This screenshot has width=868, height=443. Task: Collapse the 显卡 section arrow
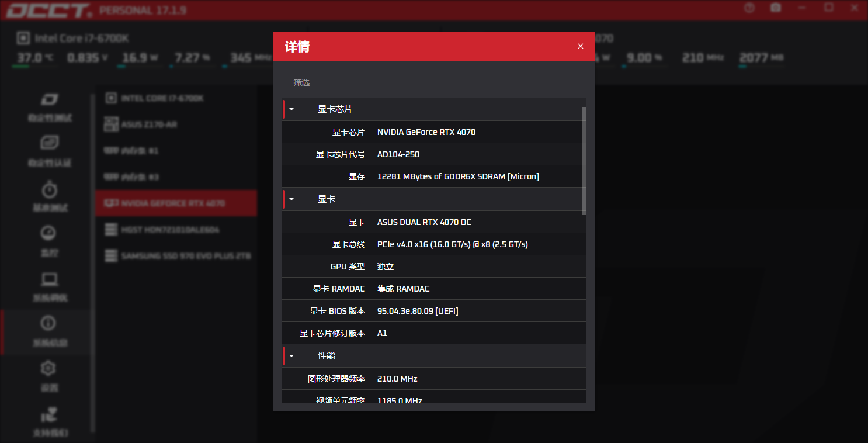click(291, 199)
